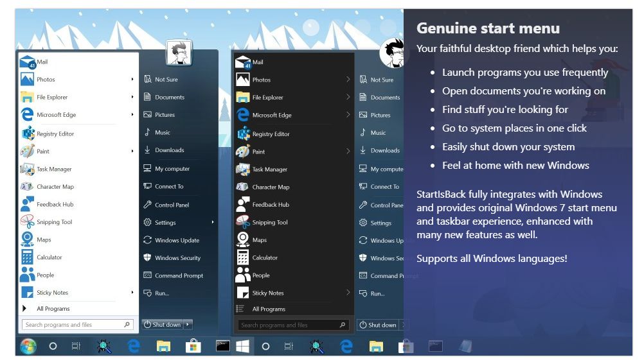The width and height of the screenshot is (644, 364).
Task: Open Paint icon in the light start menu
Action: [27, 151]
